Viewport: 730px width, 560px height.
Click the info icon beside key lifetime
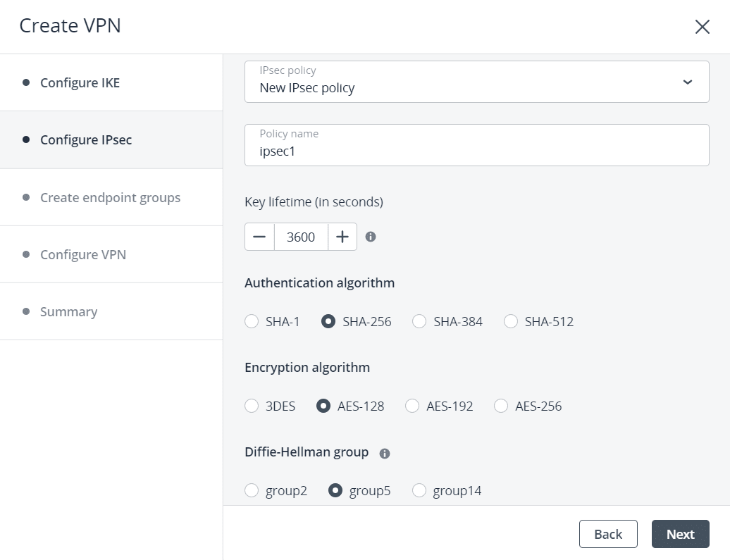point(371,237)
